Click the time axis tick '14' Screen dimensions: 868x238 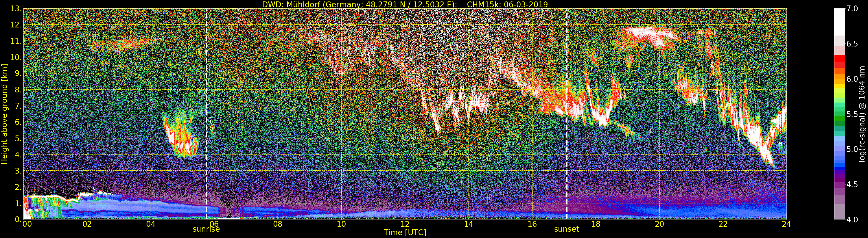pos(468,224)
